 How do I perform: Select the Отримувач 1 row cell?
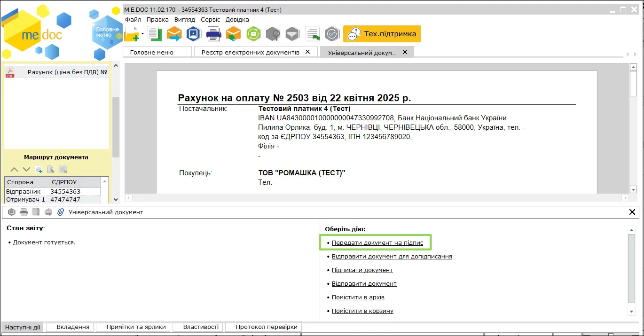point(27,199)
